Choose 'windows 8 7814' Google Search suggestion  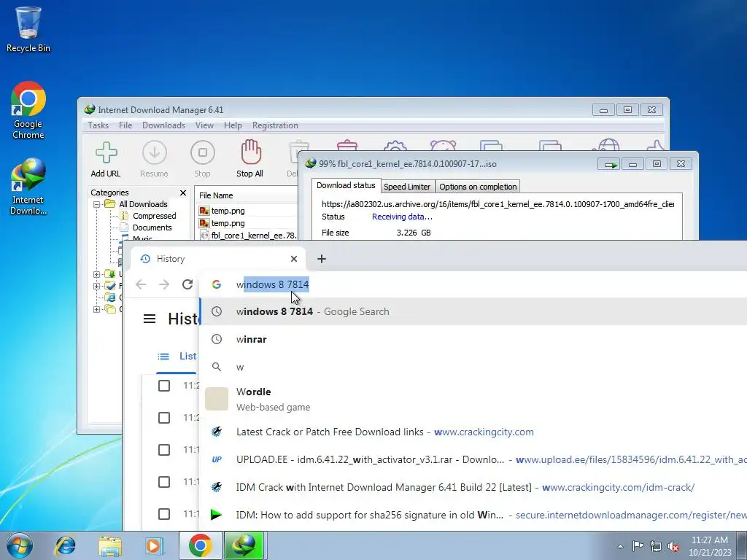473,311
